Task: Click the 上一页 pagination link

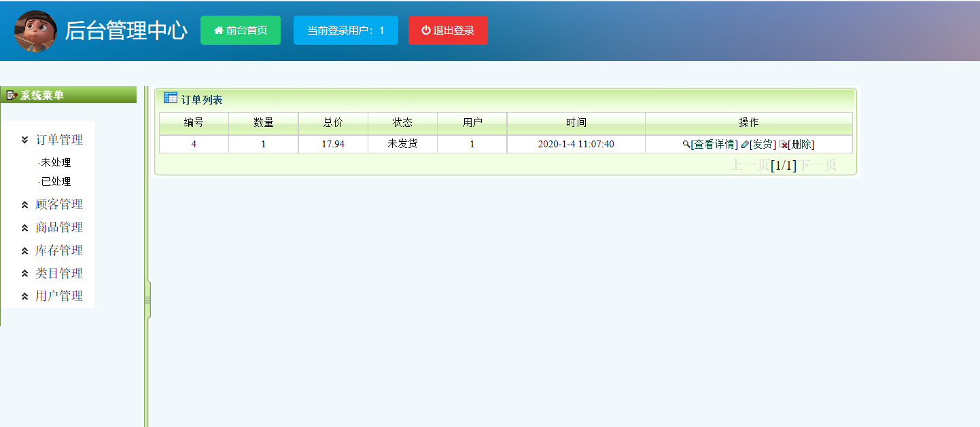Action: coord(750,165)
